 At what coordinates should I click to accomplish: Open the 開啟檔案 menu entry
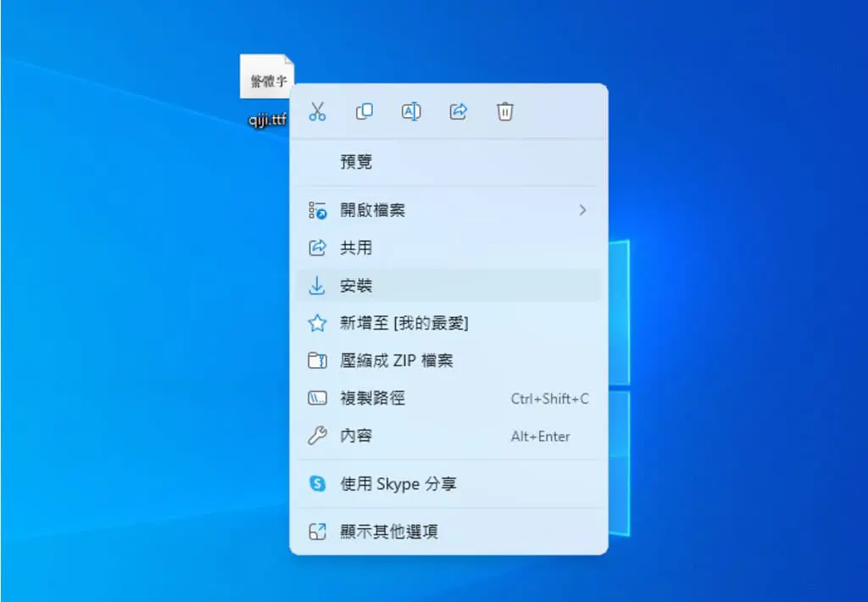448,210
